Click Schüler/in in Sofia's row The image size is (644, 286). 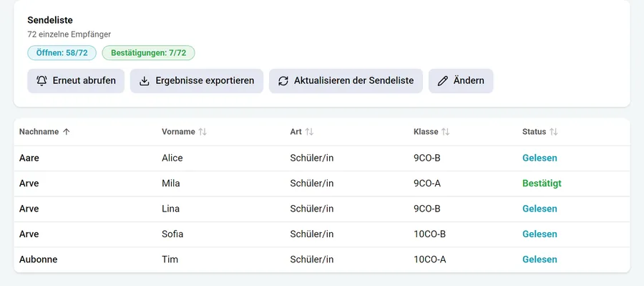click(x=312, y=234)
